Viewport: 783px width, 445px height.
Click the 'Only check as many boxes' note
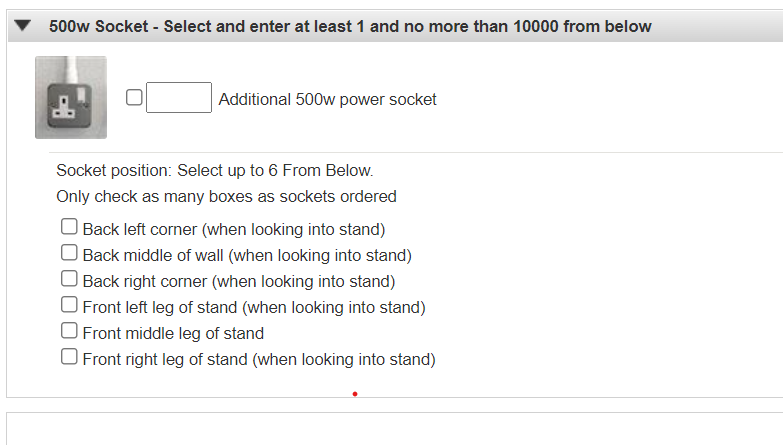pyautogui.click(x=226, y=196)
